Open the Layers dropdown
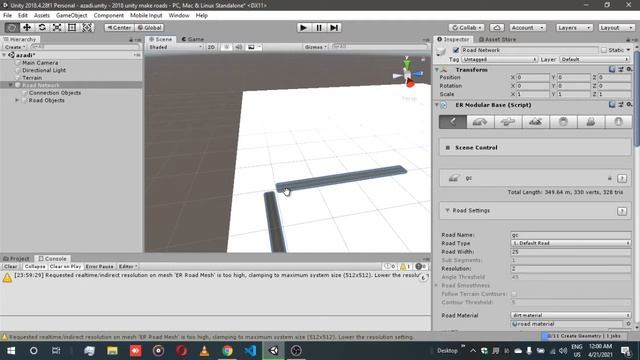 pyautogui.click(x=574, y=28)
